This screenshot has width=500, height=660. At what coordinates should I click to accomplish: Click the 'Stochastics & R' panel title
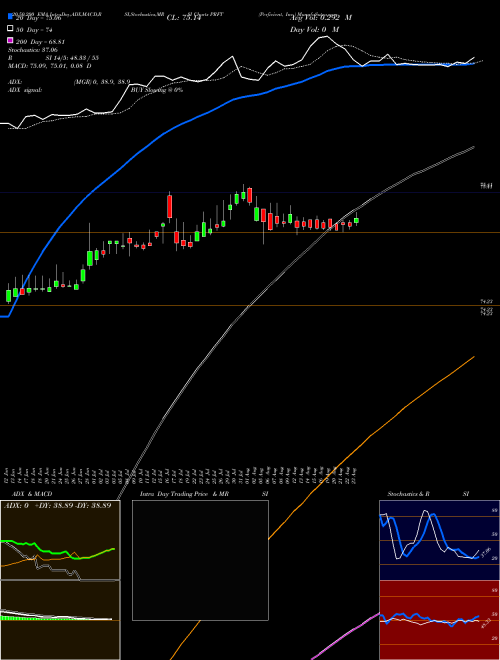pos(408,494)
